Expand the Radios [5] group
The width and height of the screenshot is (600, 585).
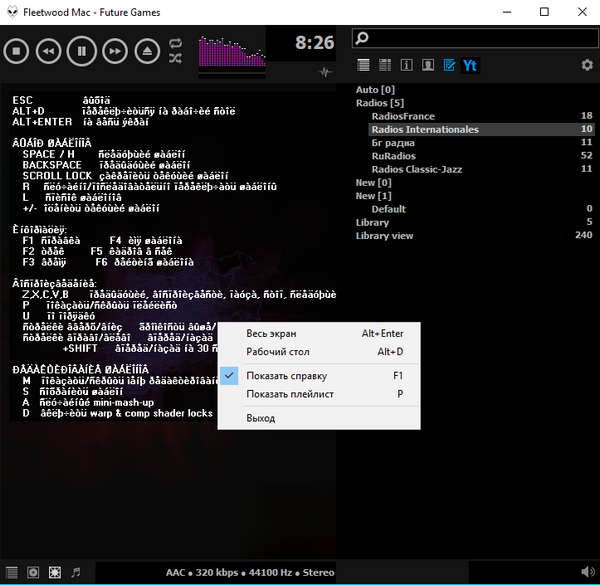coord(379,103)
